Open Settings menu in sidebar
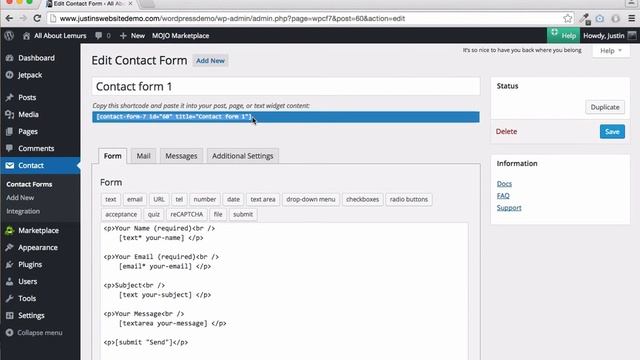 (x=31, y=316)
